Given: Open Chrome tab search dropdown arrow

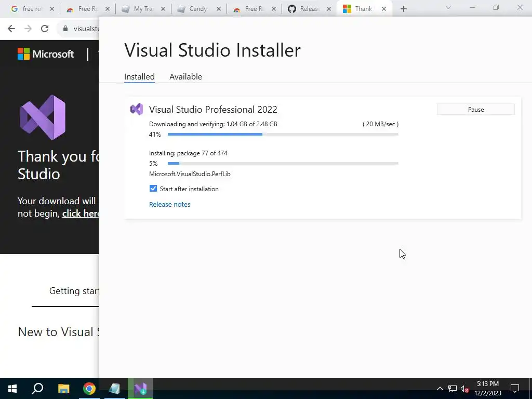Looking at the screenshot, I should coord(448,7).
